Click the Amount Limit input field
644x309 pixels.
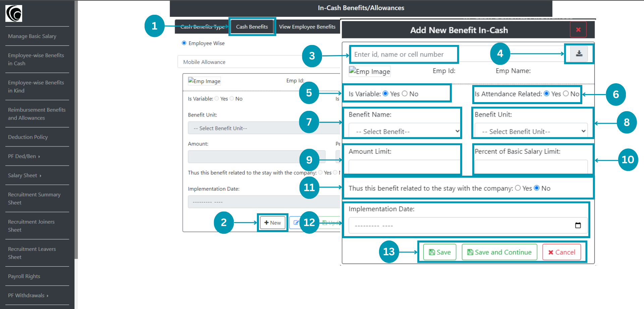(405, 167)
